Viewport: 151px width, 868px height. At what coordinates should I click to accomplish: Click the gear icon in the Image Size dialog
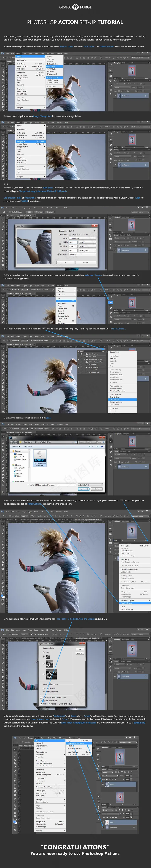point(94,231)
